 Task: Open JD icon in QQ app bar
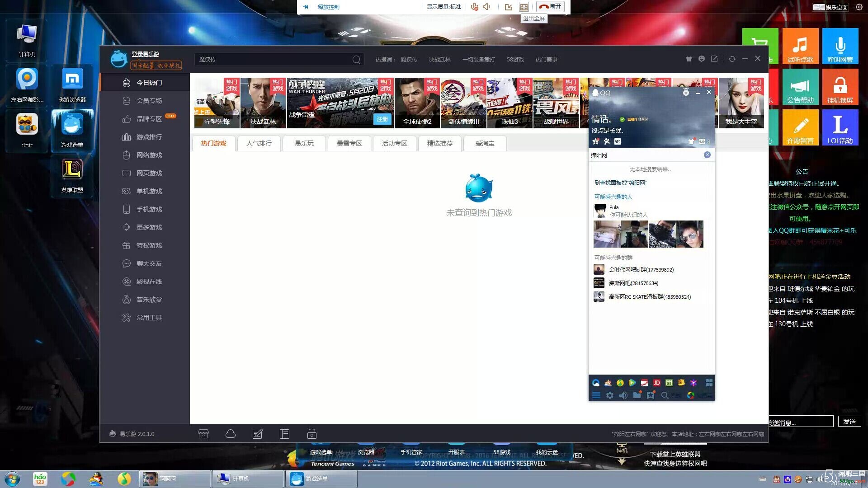coord(657,383)
